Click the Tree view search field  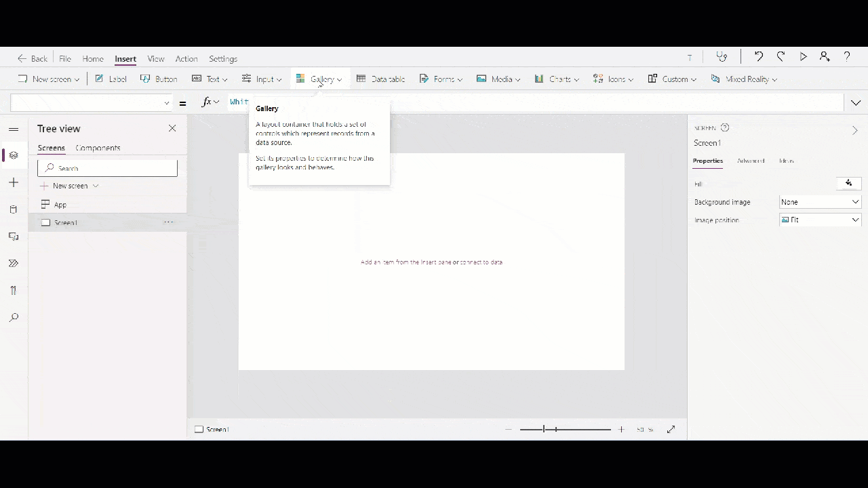[107, 168]
